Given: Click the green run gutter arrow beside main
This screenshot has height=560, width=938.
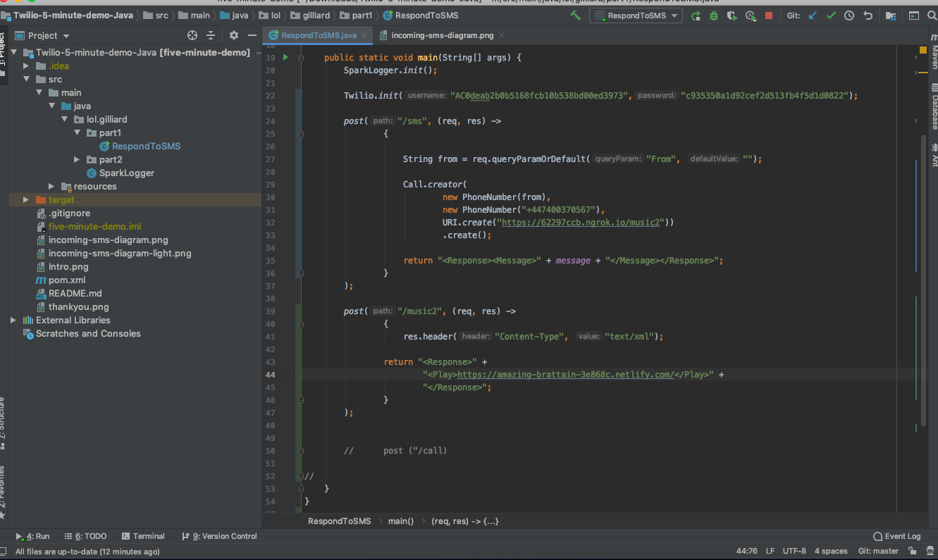Looking at the screenshot, I should pyautogui.click(x=285, y=57).
